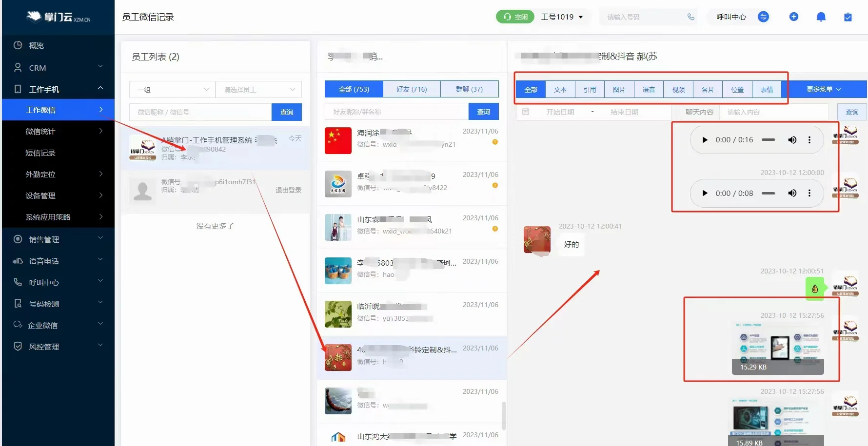The width and height of the screenshot is (868, 446).
Task: Toggle the transfer icon next to 呼叫中心
Action: [764, 17]
